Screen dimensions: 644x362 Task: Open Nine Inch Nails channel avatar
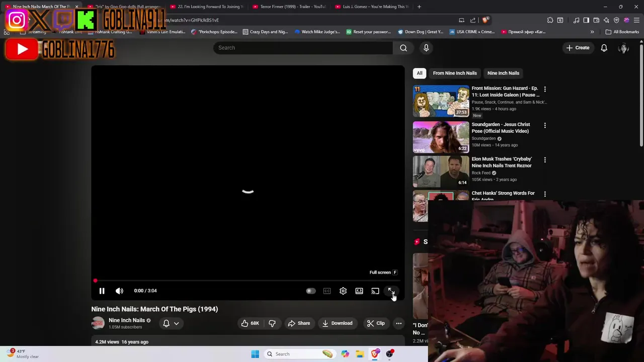click(x=98, y=323)
